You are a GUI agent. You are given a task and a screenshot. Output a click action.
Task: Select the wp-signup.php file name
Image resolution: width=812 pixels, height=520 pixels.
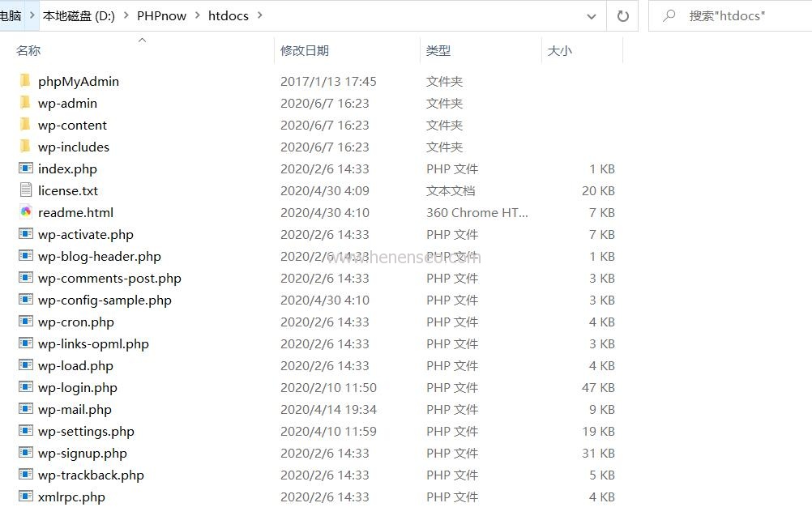click(x=83, y=454)
